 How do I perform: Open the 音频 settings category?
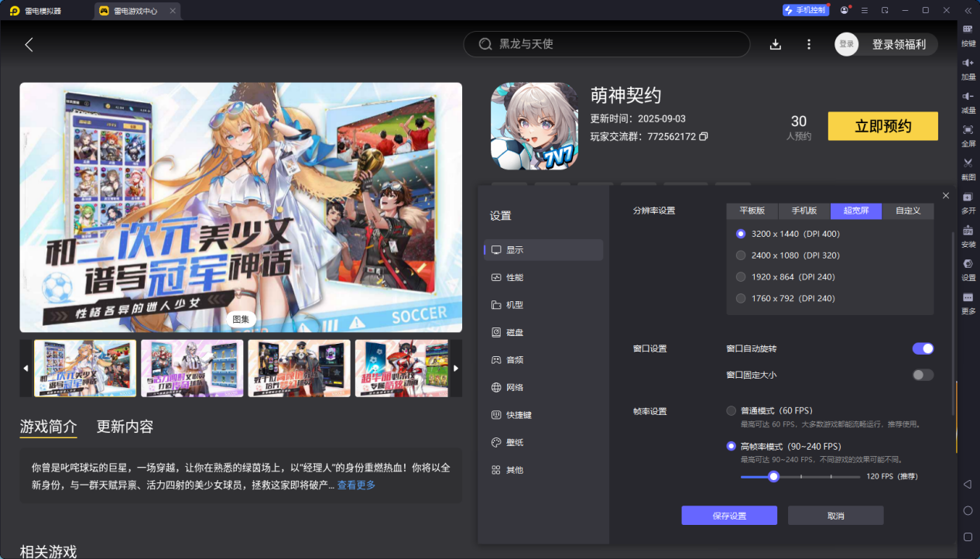[513, 359]
